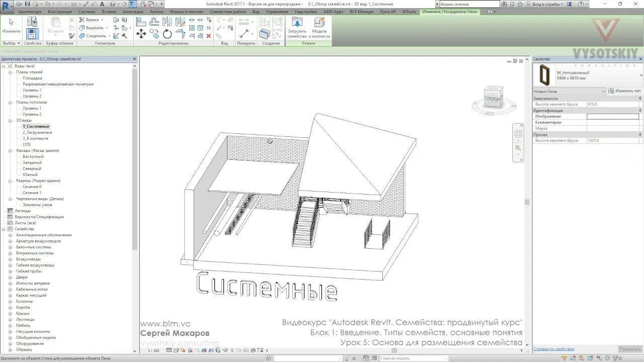Click the Изменить (Modify) arrow tool
The width and height of the screenshot is (644, 362).
point(11,26)
